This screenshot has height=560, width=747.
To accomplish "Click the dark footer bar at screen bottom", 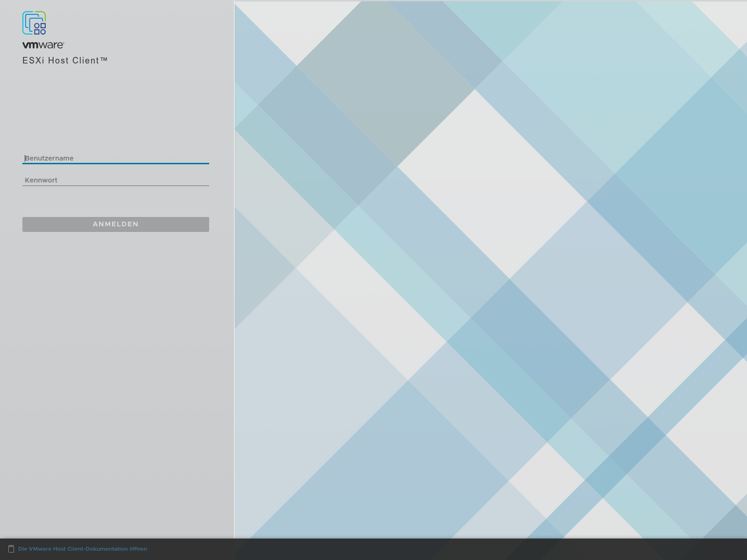I will [x=373, y=549].
